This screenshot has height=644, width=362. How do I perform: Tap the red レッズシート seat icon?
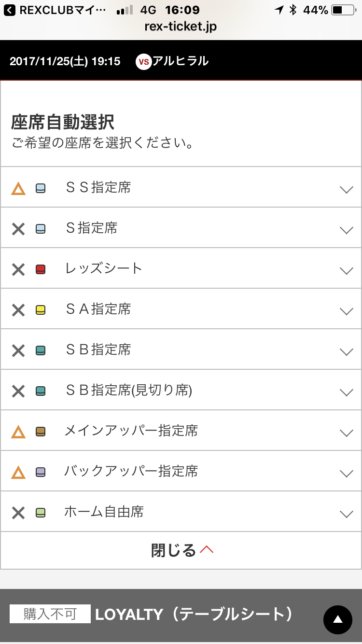tap(41, 269)
